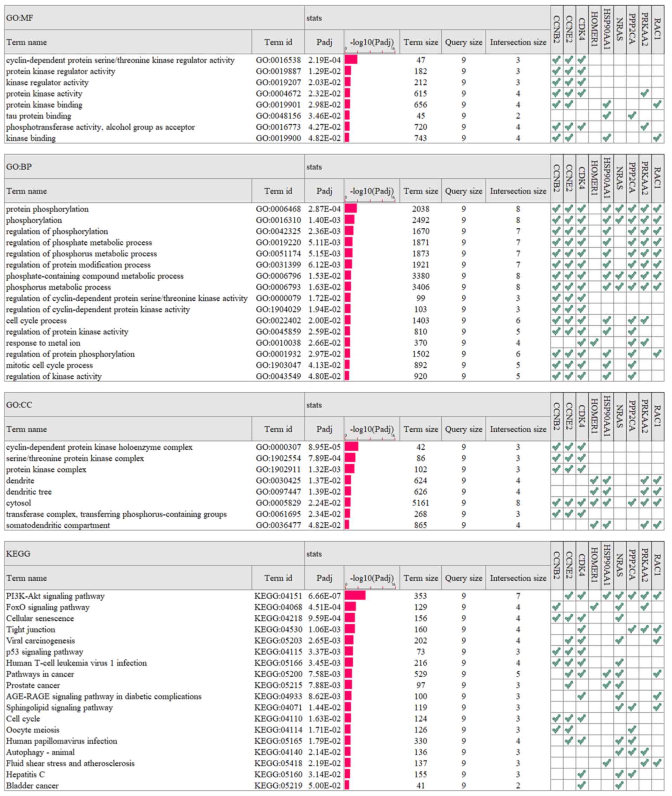Click PPP2CA checkmark in Oocyte meiosis row

click(632, 730)
